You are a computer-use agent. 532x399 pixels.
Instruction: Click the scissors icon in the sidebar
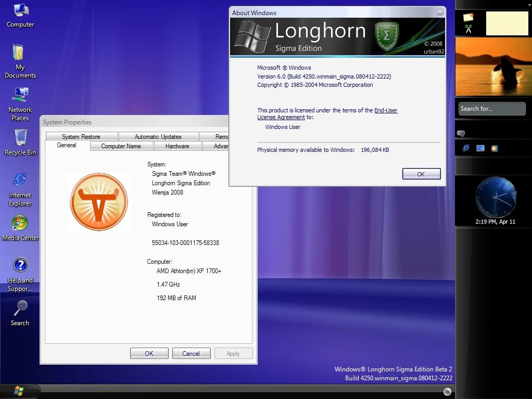click(468, 29)
